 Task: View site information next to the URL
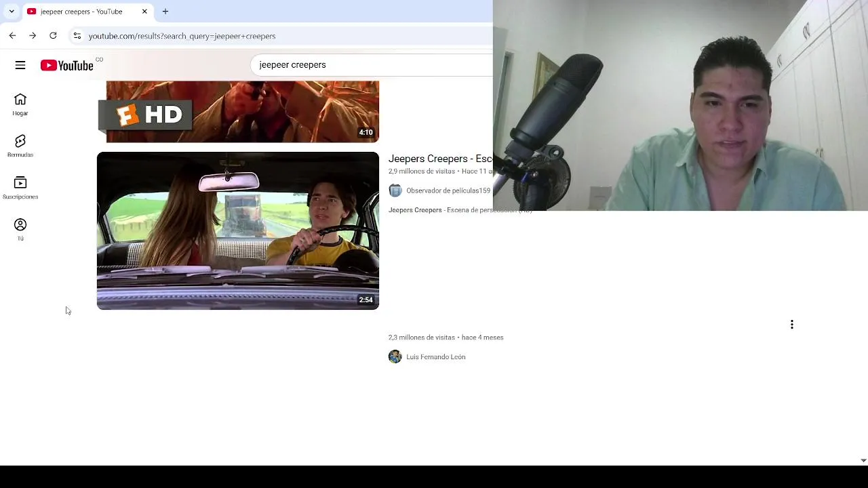[x=77, y=36]
